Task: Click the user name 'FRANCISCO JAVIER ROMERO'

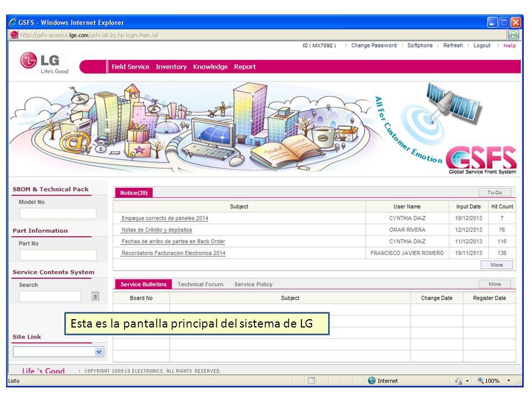Action: pos(407,253)
